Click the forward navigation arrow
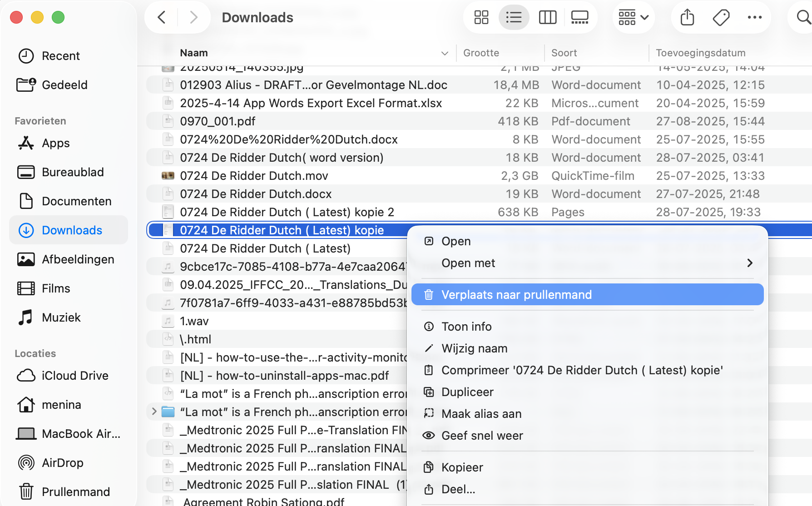This screenshot has height=506, width=812. (x=194, y=17)
